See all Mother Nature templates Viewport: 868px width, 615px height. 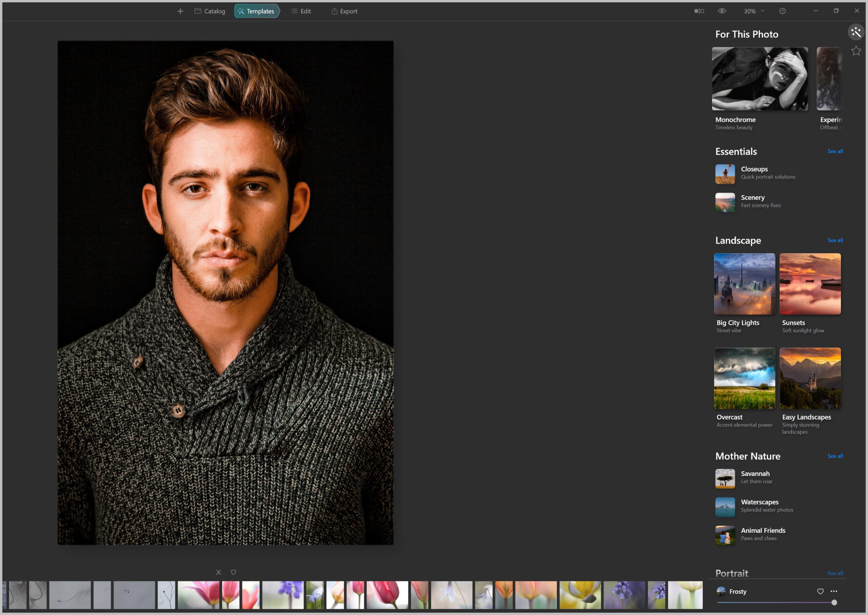(x=834, y=455)
